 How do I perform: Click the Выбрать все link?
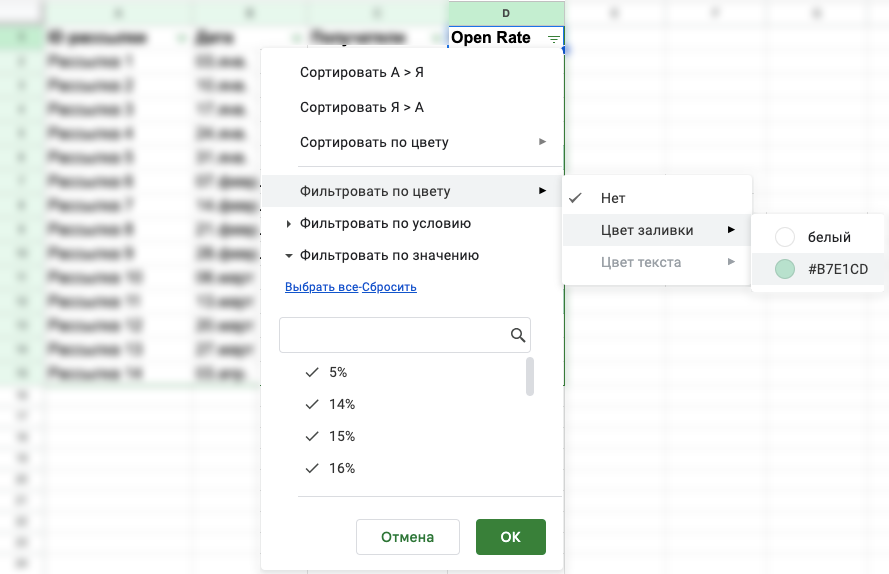(x=321, y=287)
